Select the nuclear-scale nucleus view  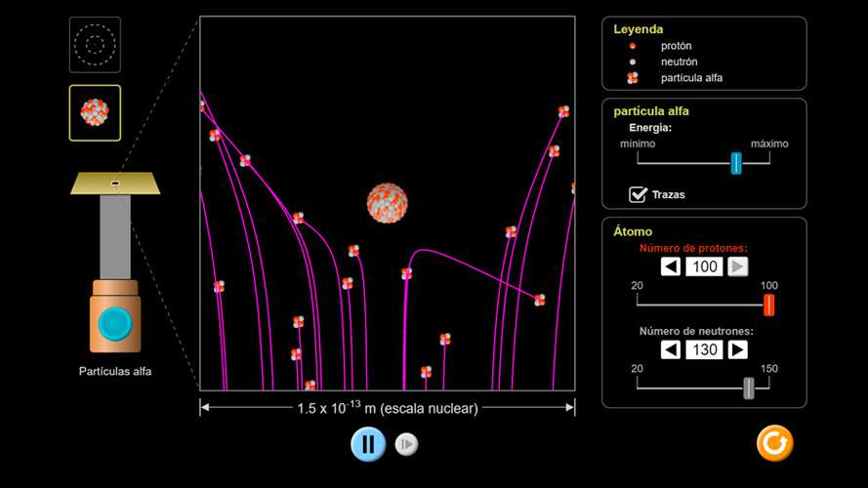tap(95, 113)
